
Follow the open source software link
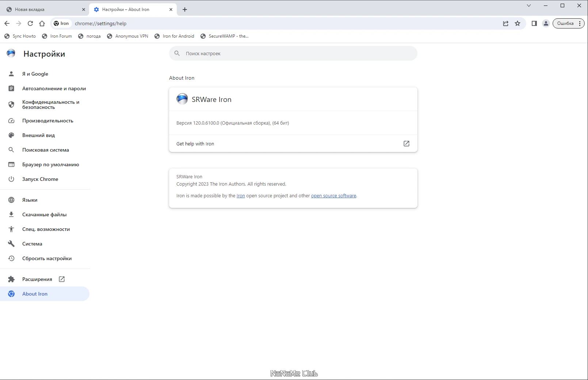[x=333, y=196]
